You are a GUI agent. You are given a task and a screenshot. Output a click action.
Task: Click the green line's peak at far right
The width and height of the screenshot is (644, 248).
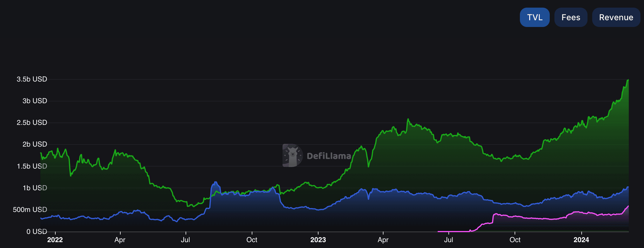(628, 80)
